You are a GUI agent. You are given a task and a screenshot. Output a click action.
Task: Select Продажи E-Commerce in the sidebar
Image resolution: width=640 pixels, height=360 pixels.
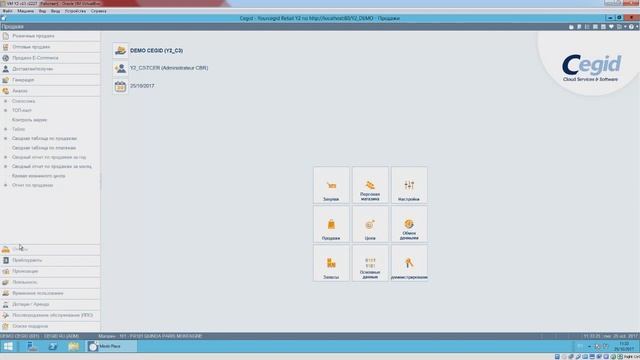coord(50,58)
